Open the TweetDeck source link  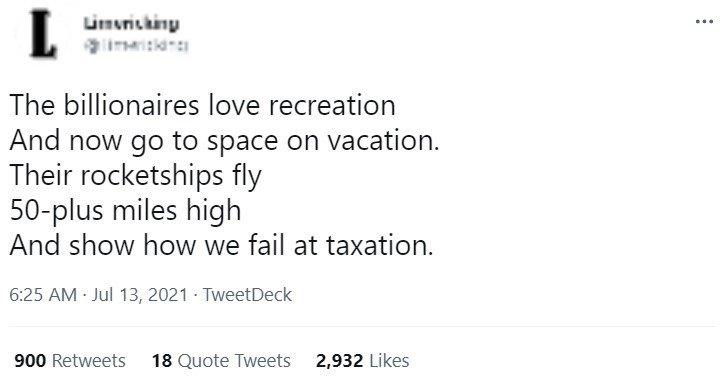click(247, 295)
